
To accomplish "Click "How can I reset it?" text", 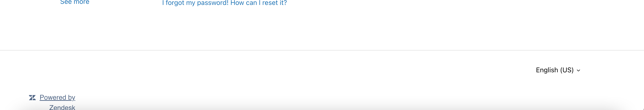I will [258, 3].
